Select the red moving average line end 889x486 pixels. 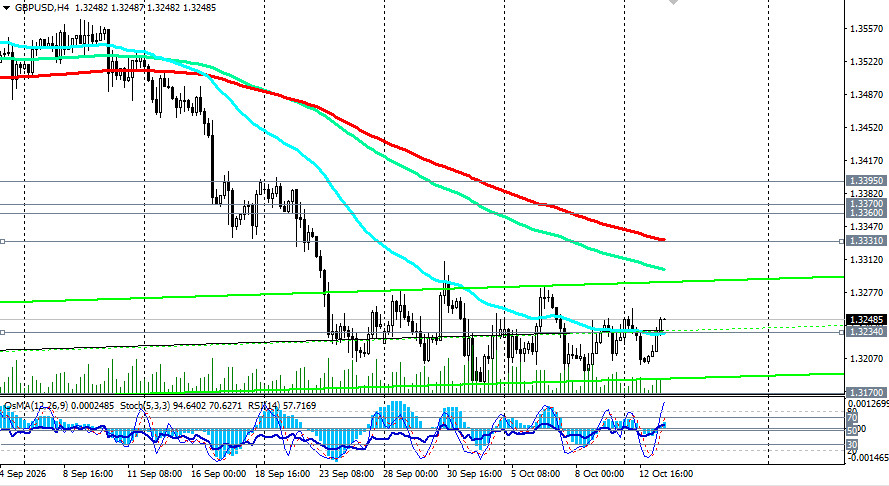coord(662,239)
